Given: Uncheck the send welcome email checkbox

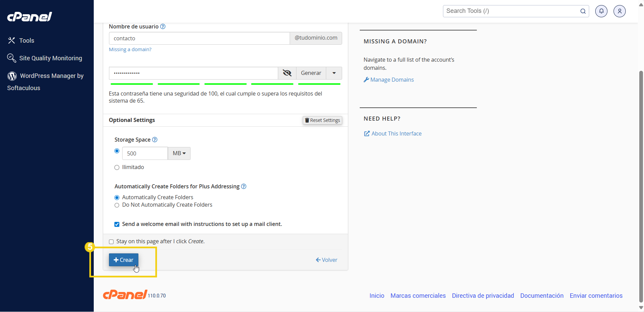Looking at the screenshot, I should [x=117, y=224].
